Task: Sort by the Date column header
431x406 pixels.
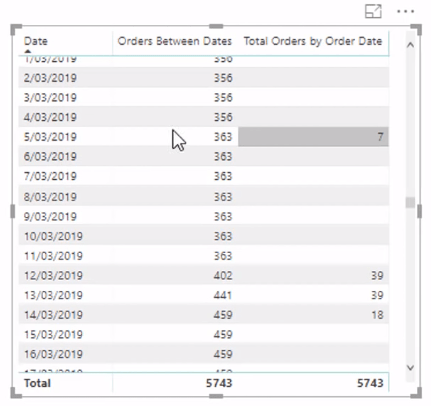Action: (x=36, y=41)
